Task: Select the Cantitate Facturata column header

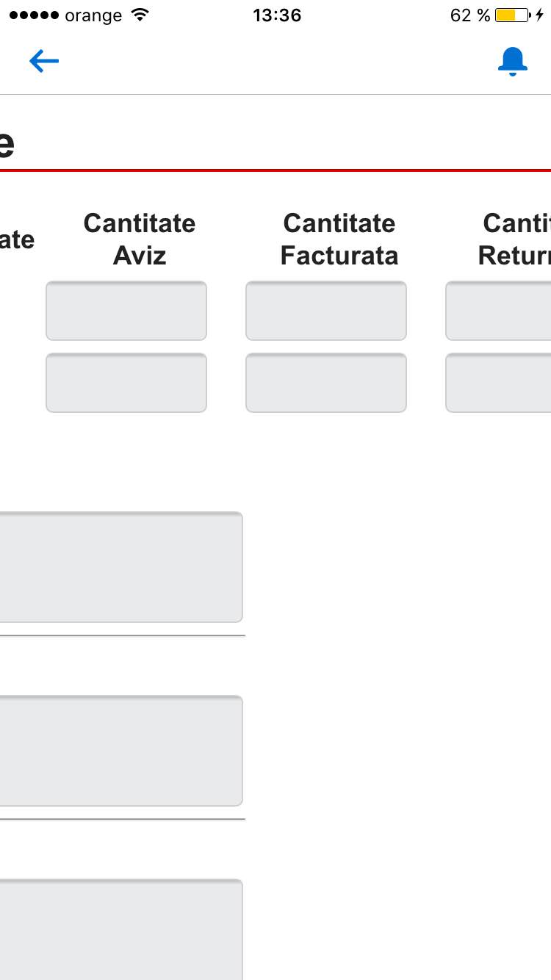Action: [x=339, y=239]
